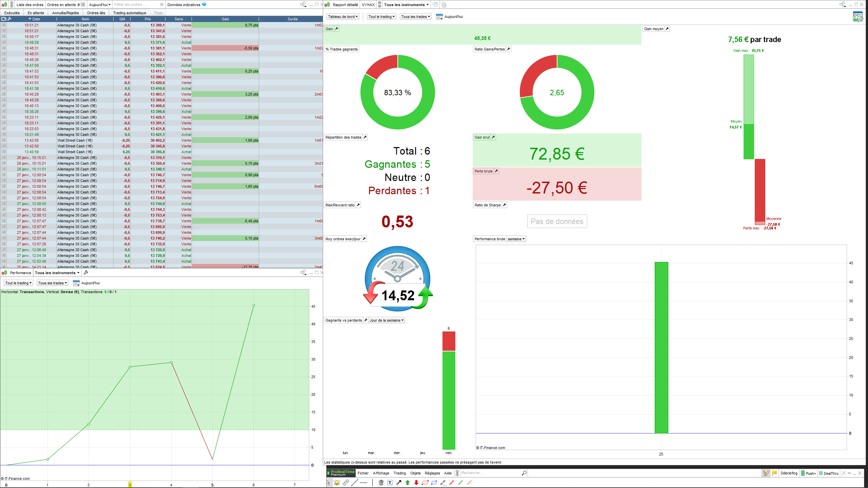Screen dimensions: 868x488
Task: Toggle the DealThru indicator
Action: [x=829, y=473]
